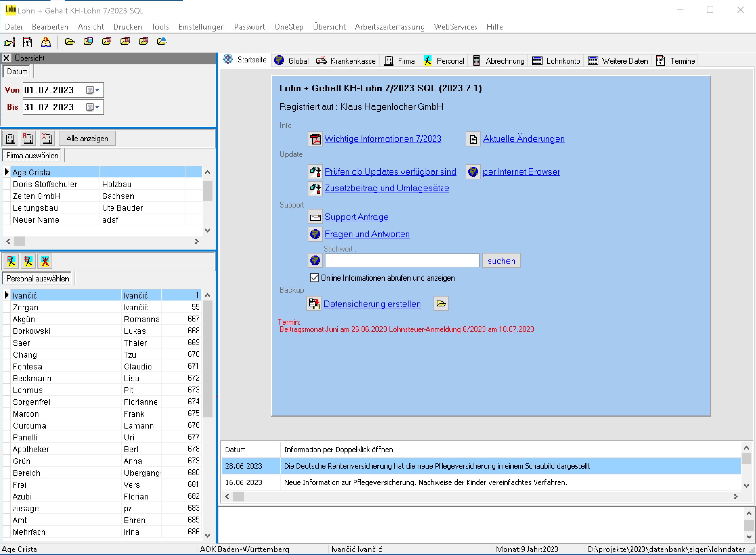The height and width of the screenshot is (555, 756).
Task: Click globe icon next to Stichwort field
Action: (x=315, y=260)
